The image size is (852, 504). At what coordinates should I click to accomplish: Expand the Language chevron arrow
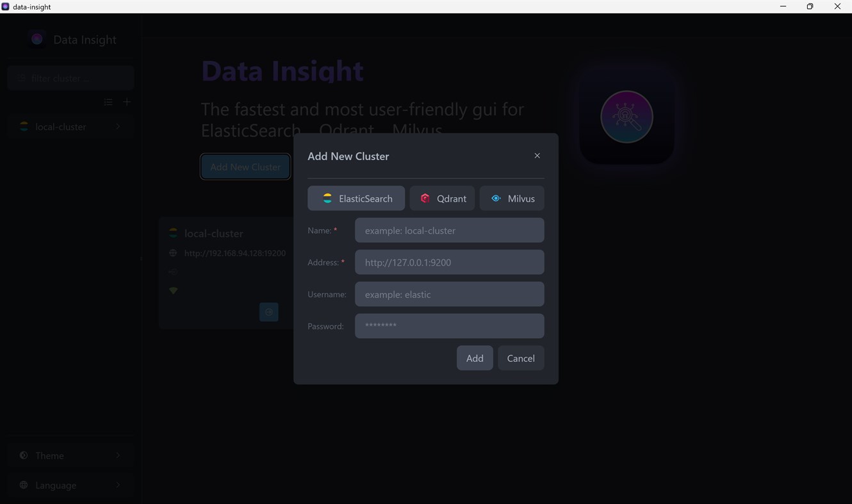click(x=118, y=485)
